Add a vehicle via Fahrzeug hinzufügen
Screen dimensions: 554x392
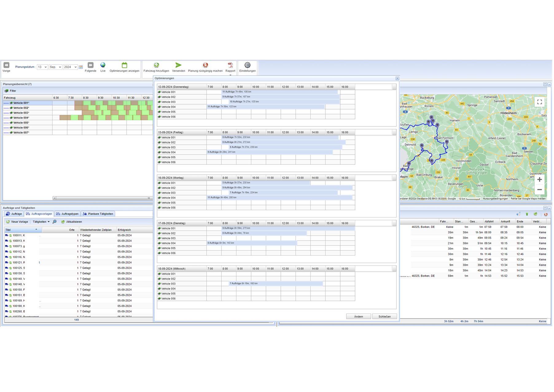156,67
